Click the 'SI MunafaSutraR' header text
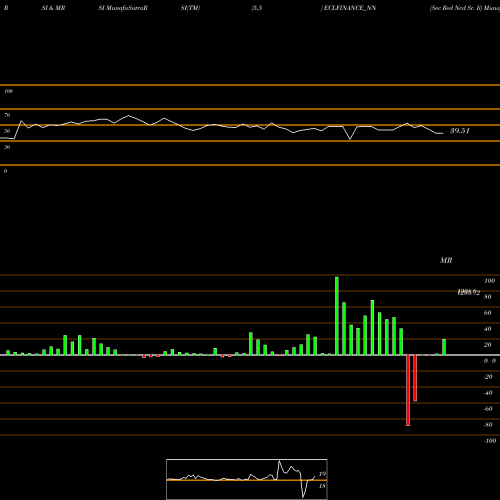Image resolution: width=500 pixels, height=500 pixels. [x=123, y=8]
